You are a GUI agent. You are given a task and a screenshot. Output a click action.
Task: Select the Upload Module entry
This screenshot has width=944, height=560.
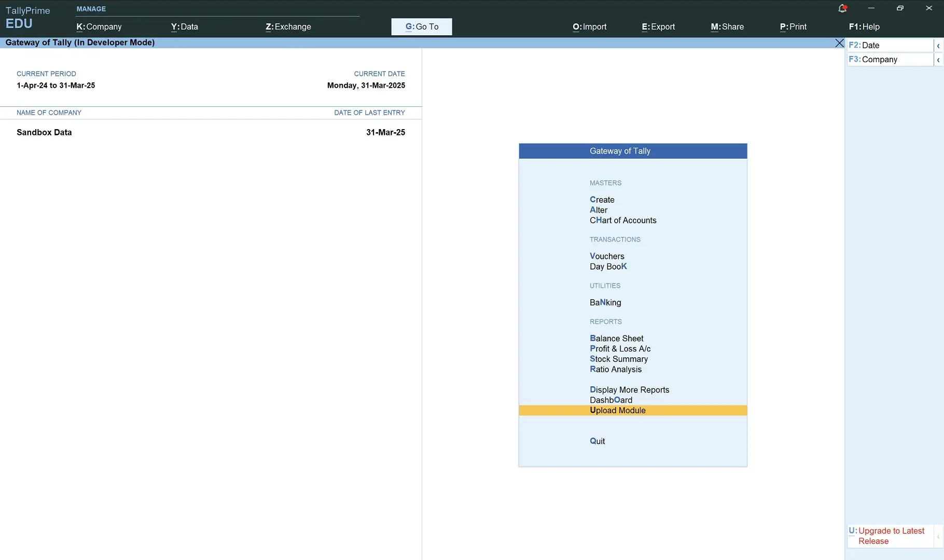pos(617,411)
